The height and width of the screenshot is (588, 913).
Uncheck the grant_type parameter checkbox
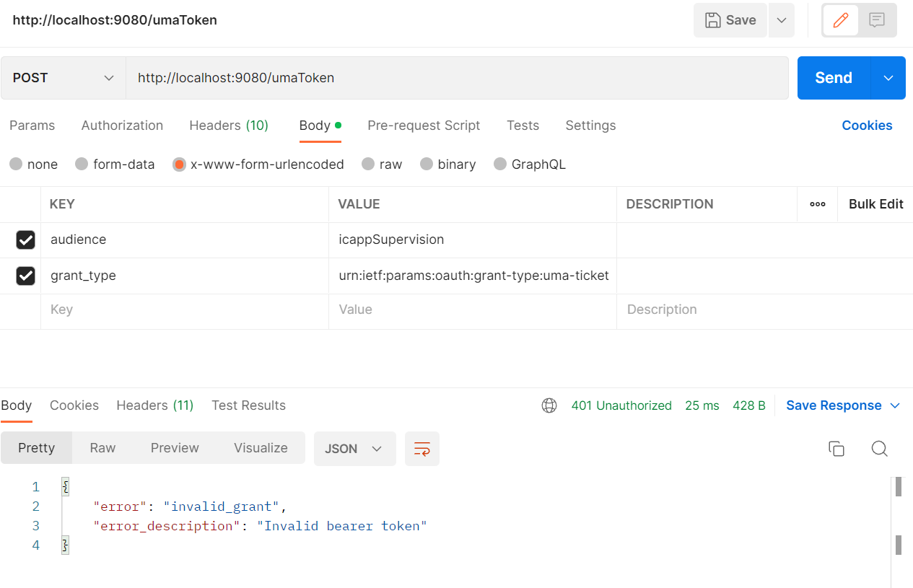[x=25, y=276]
